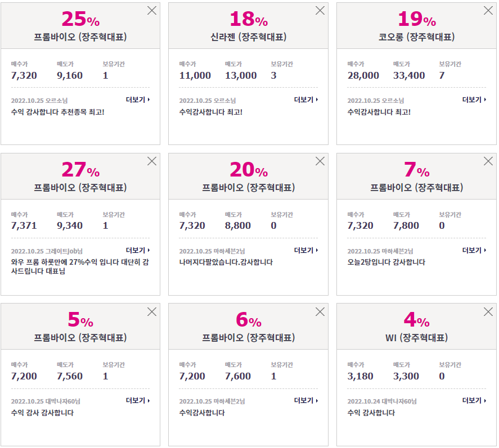Image resolution: width=499 pixels, height=448 pixels.
Task: Open 더보기 on the 25% 프롬바이오 review
Action: click(138, 100)
